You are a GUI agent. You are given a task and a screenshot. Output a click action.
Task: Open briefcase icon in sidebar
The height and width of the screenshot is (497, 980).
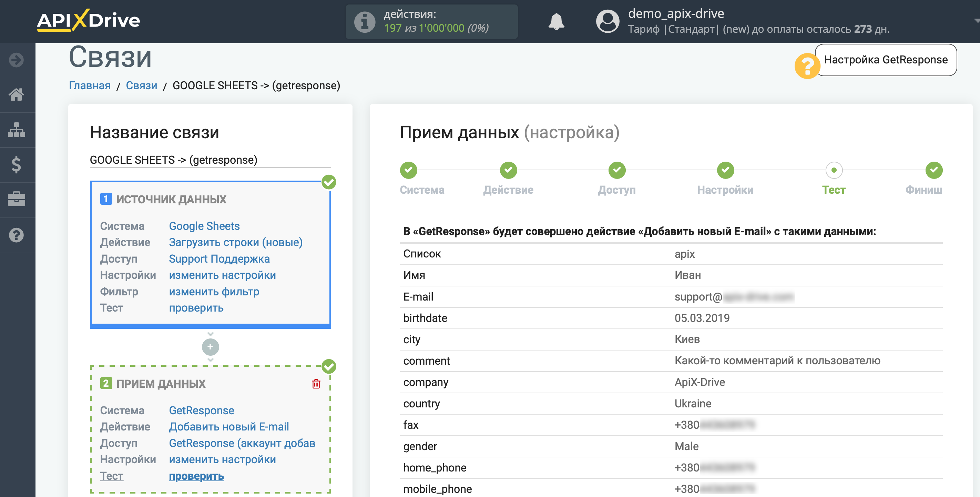(x=16, y=200)
